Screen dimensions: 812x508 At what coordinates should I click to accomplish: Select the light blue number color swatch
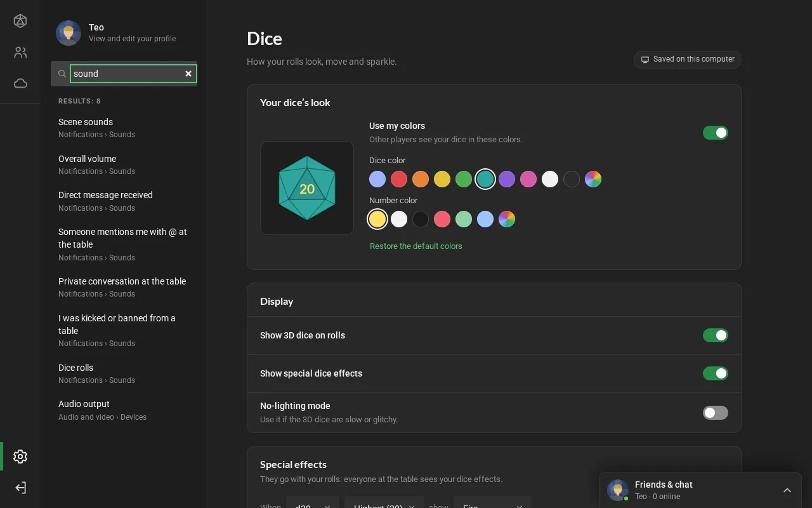coord(485,219)
